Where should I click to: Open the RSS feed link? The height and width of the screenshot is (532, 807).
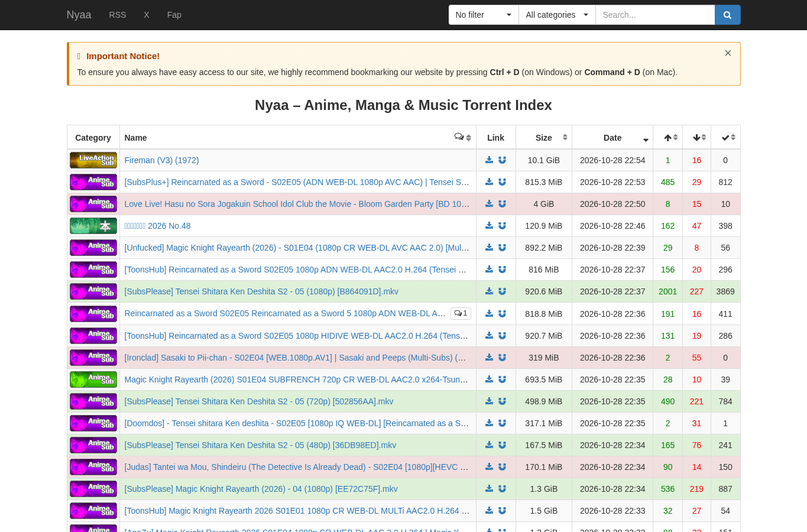click(x=118, y=15)
